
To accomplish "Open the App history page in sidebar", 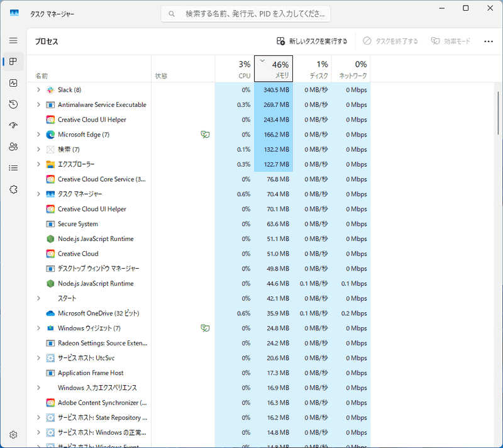I will click(13, 104).
